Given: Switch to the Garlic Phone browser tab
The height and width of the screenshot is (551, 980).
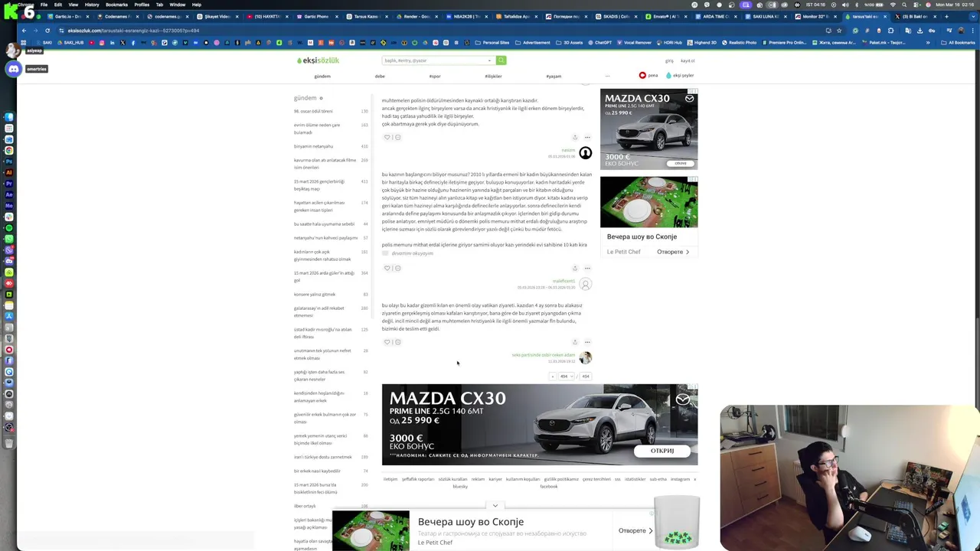Looking at the screenshot, I should (316, 16).
